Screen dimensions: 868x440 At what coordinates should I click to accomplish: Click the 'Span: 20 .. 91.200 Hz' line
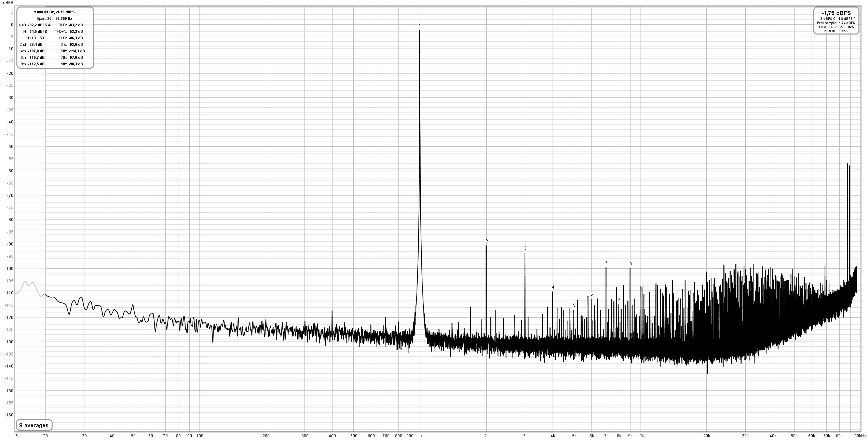coord(54,18)
